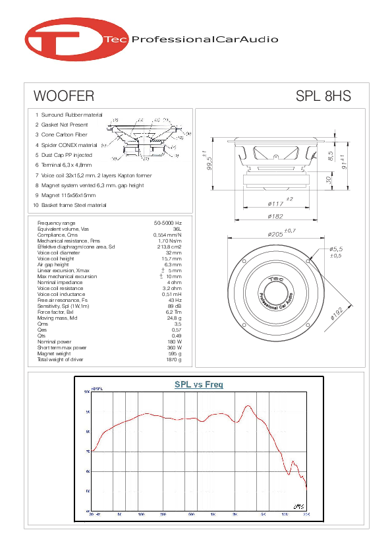This screenshot has height=555, width=392.
Task: Click the 'Sensitivity, Spl (1W,1m)' row
Action: (x=109, y=306)
